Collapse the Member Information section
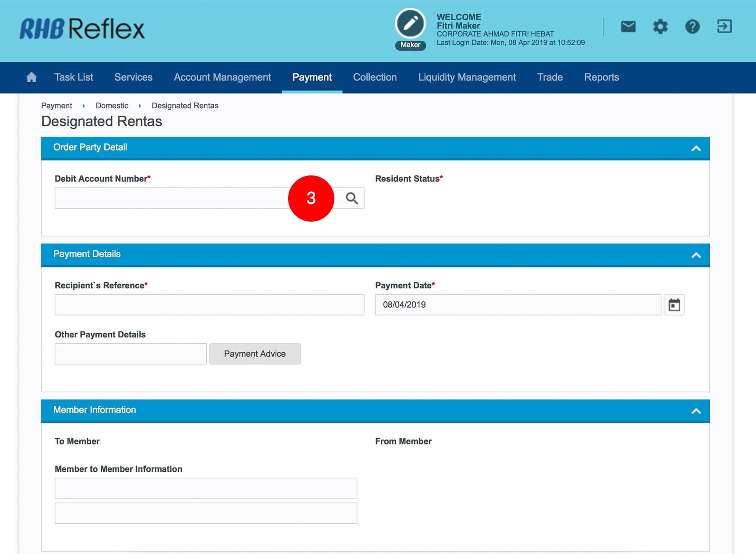 (x=696, y=411)
